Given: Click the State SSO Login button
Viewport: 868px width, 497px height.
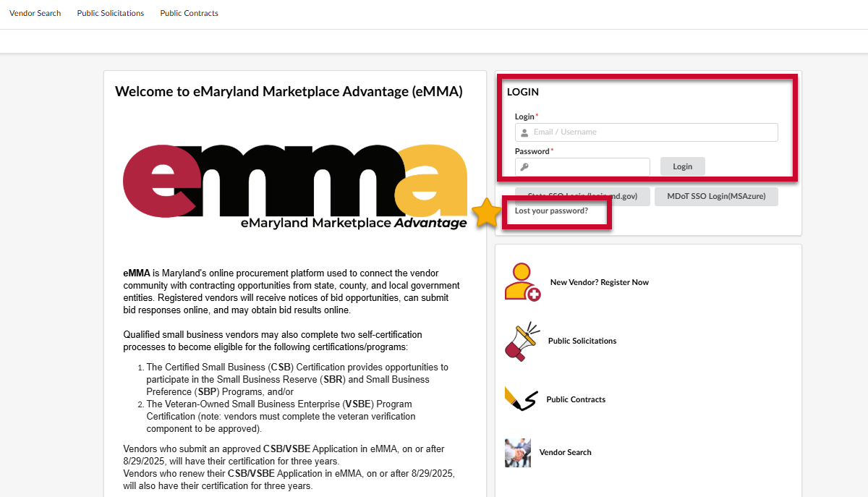Looking at the screenshot, I should (x=582, y=196).
